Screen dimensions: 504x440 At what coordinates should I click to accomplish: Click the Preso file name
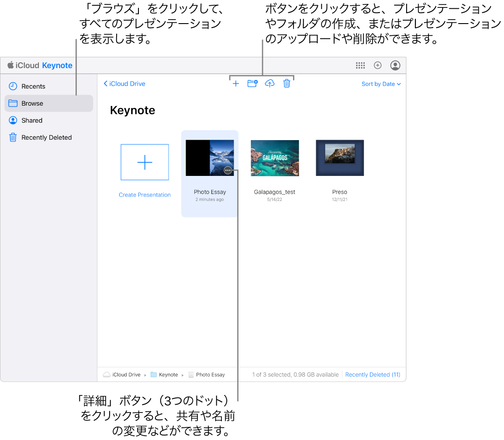tap(340, 192)
